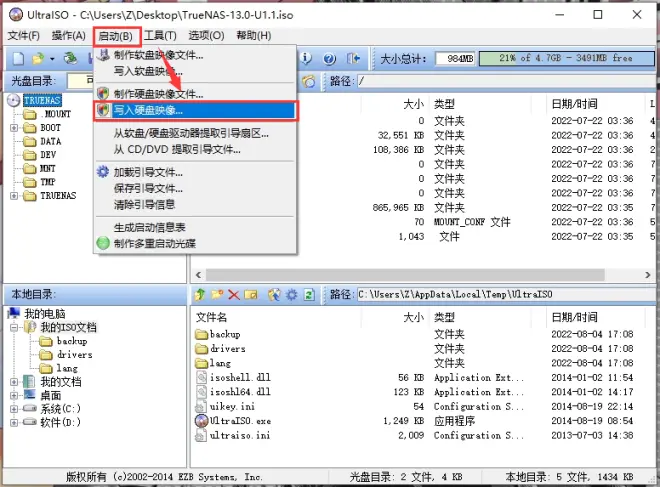
Task: Click the UltraISO app icon in title bar
Action: 16,15
